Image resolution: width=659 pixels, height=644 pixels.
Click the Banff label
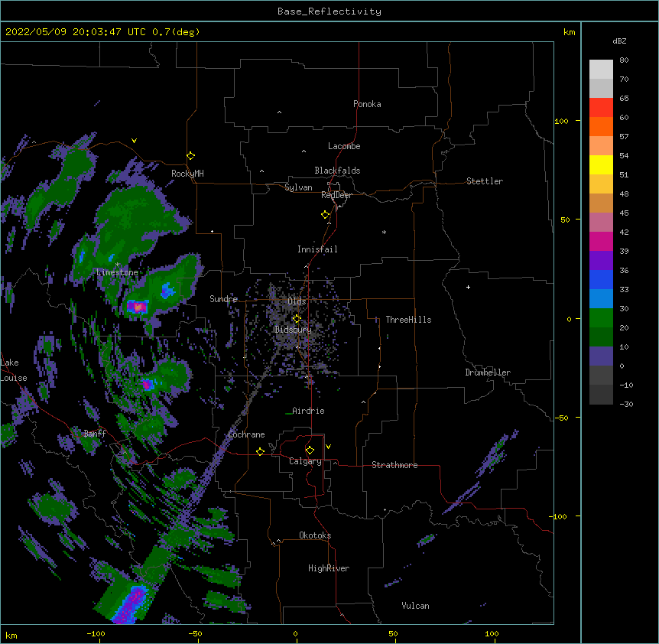point(95,434)
